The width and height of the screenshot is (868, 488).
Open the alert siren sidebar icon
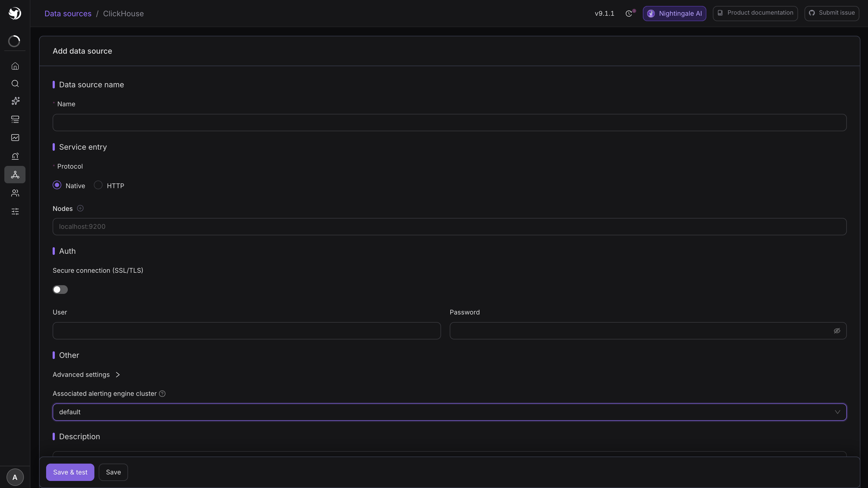coord(15,156)
